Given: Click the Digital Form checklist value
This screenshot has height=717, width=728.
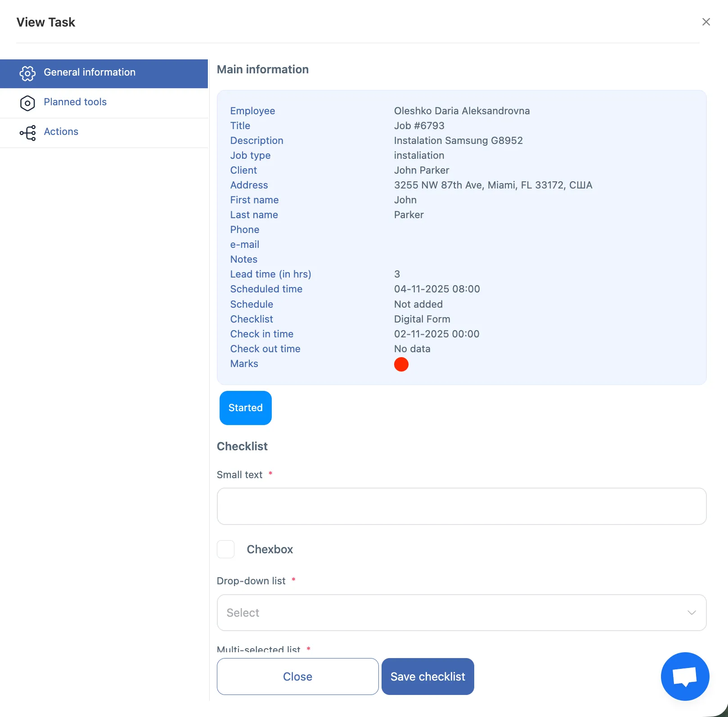Looking at the screenshot, I should (x=422, y=319).
